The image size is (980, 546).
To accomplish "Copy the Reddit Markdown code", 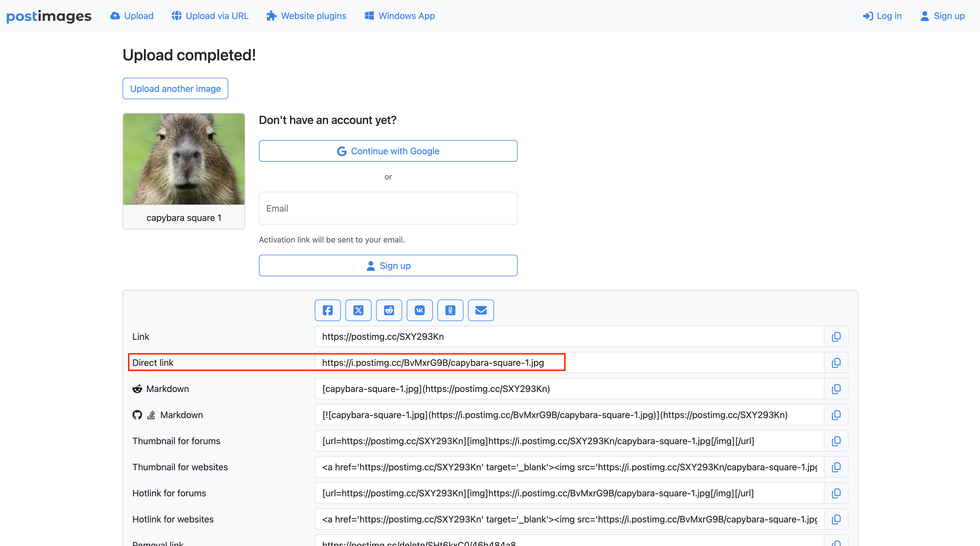I will coord(836,389).
